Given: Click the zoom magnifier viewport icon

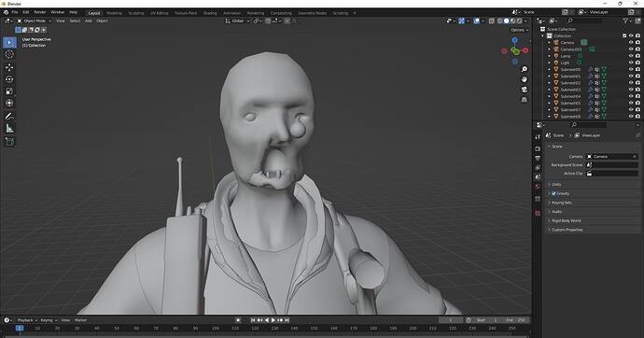Looking at the screenshot, I should [525, 69].
